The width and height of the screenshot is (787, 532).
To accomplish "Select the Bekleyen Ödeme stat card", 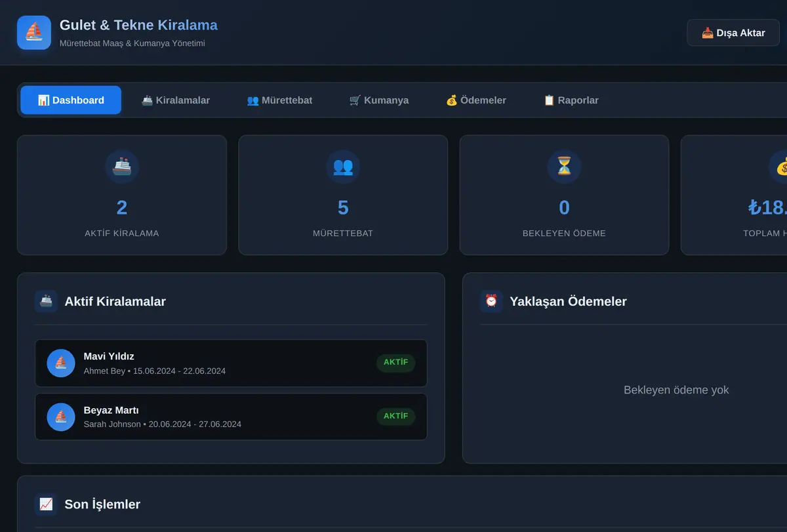I will point(564,195).
